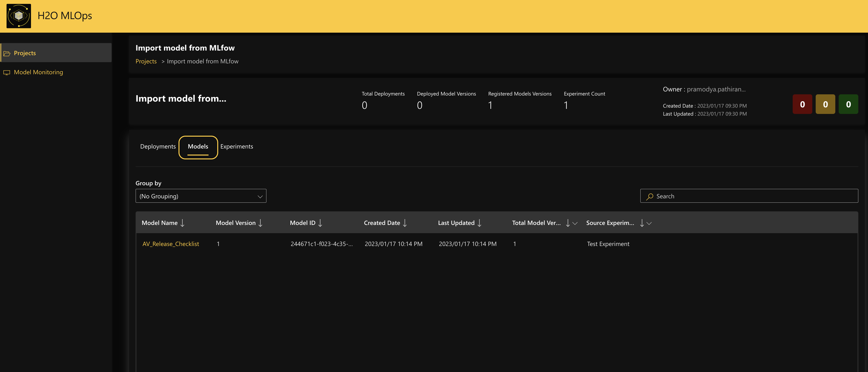Click created date 2023/01/17 10:14 PM cell
The image size is (868, 372).
(x=393, y=244)
